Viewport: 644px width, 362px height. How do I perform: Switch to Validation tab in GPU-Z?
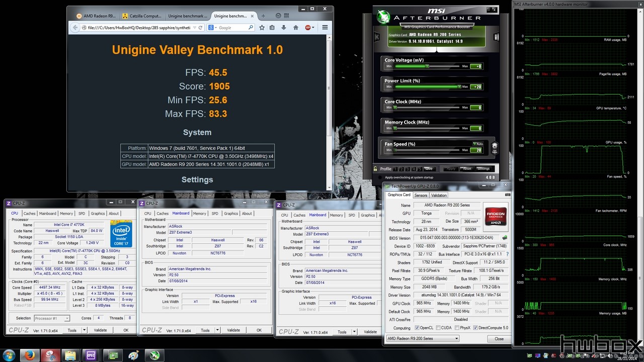439,195
